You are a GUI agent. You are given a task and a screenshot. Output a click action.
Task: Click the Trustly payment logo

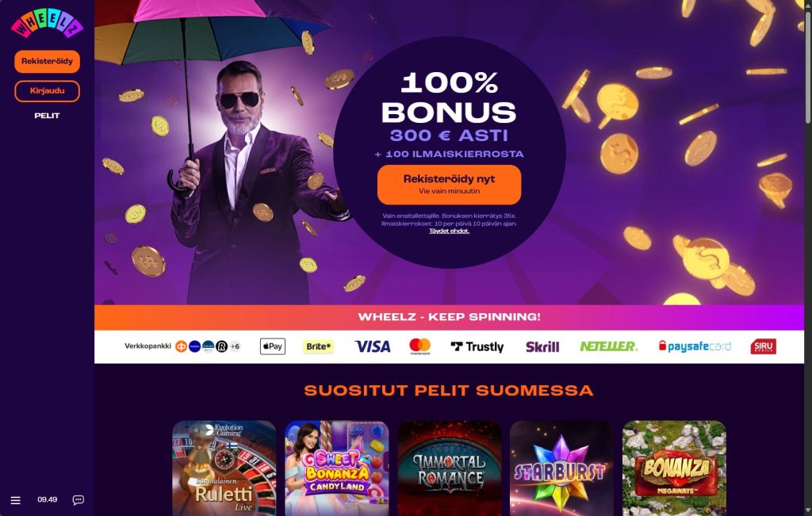click(x=477, y=346)
